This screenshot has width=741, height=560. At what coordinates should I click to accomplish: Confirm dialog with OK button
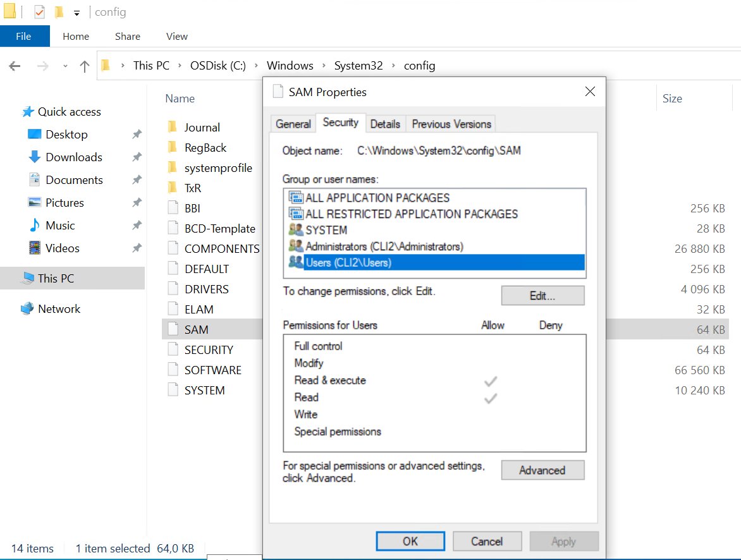click(410, 541)
